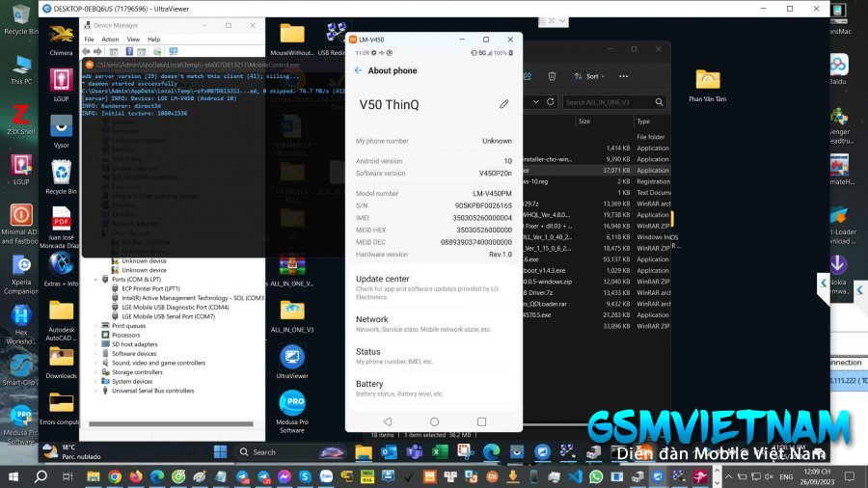868x488 pixels.
Task: Tap the Android back navigation triangle
Action: 388,421
